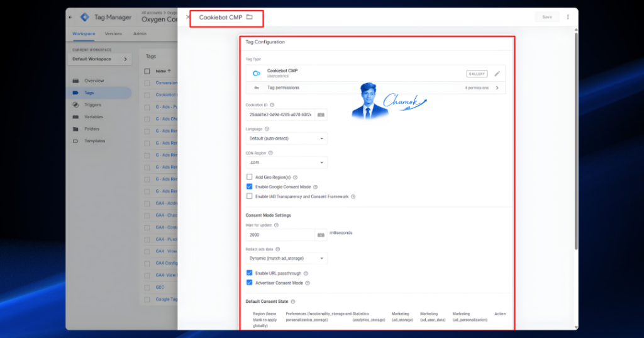644x338 pixels.
Task: Open the Language dropdown
Action: click(286, 138)
